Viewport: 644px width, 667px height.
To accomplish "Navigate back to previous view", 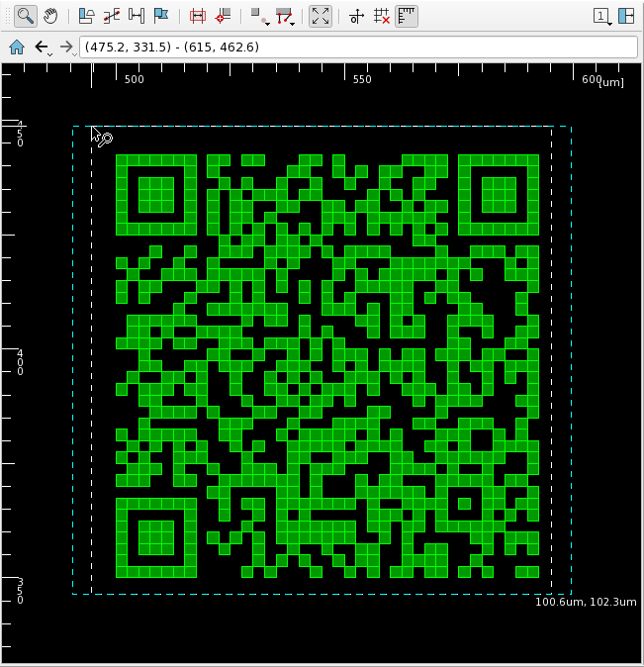I will pyautogui.click(x=41, y=47).
